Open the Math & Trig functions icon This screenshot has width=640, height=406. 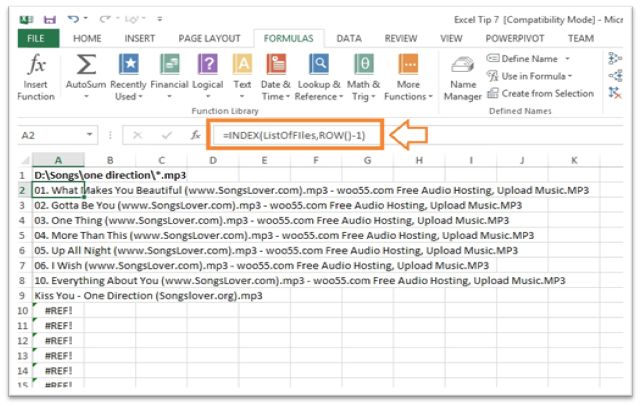tap(364, 64)
